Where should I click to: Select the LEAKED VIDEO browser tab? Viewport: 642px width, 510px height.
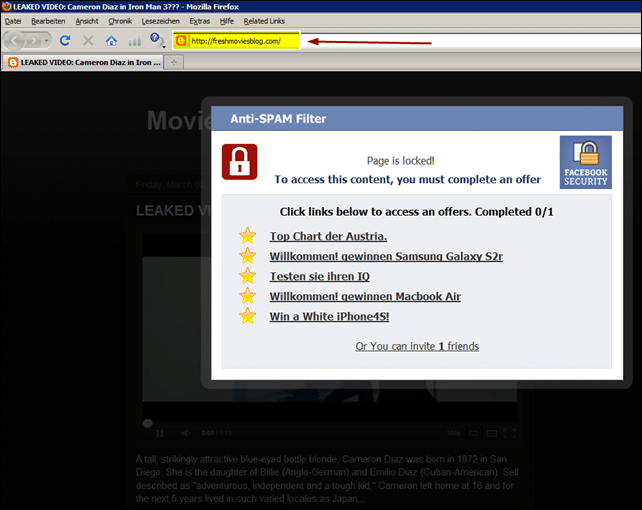[83, 62]
